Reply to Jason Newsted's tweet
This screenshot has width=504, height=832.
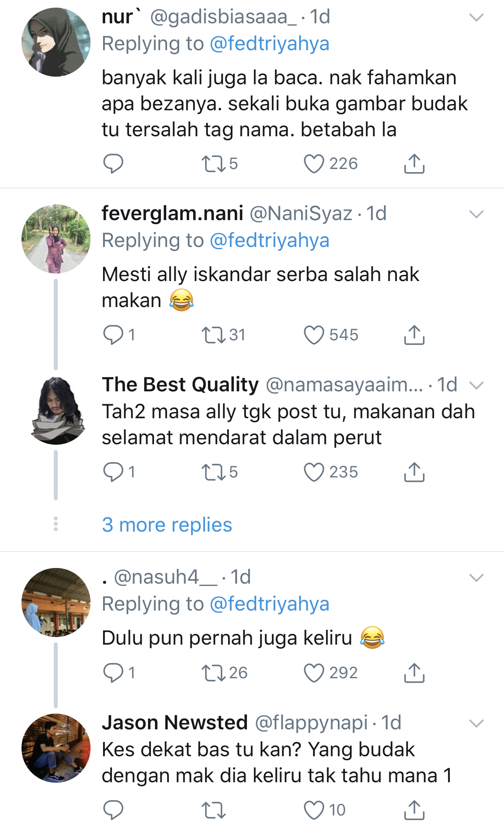coord(113,810)
